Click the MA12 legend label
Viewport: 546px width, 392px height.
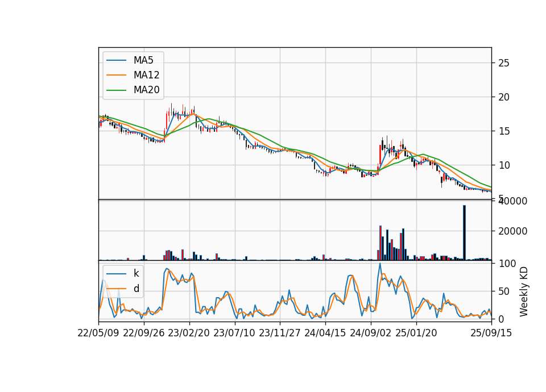pyautogui.click(x=146, y=75)
